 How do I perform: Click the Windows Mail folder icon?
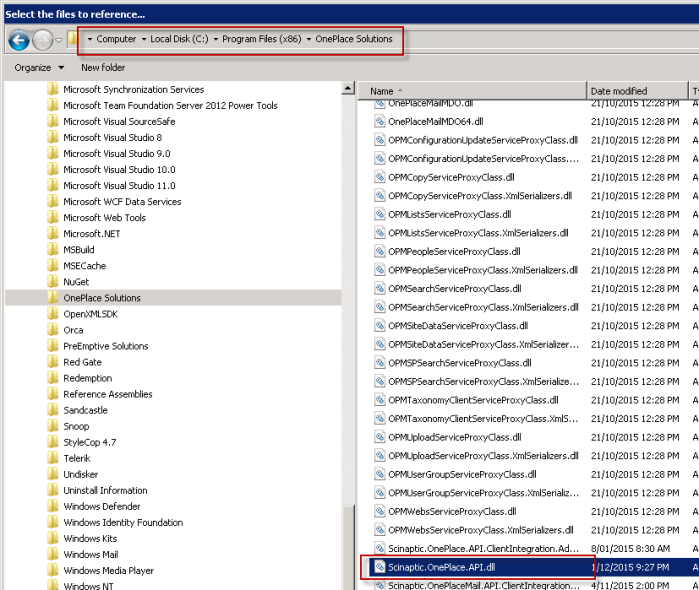pyautogui.click(x=53, y=555)
